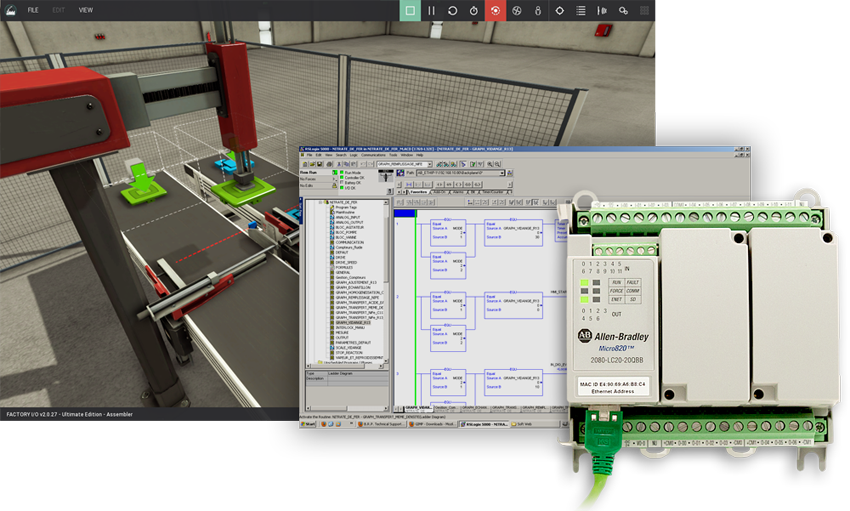Open the routine search dropdown GRAPH_REMPLISSAGE

point(429,164)
